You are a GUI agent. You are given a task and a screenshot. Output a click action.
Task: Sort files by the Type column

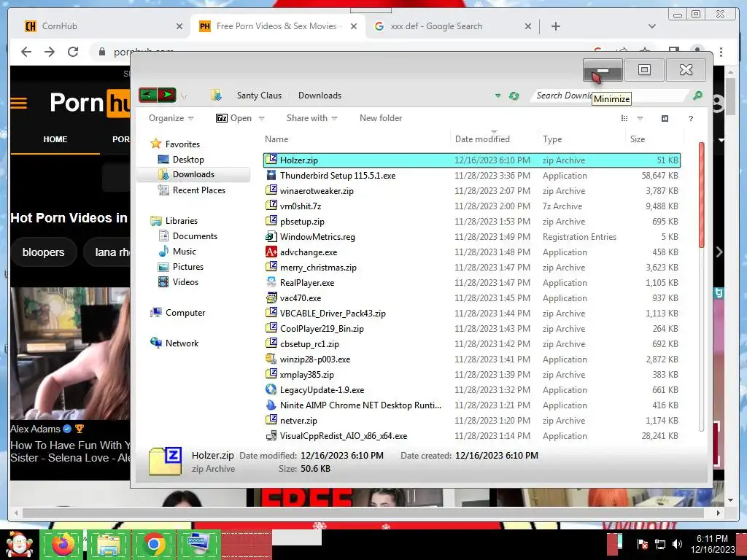(x=552, y=139)
